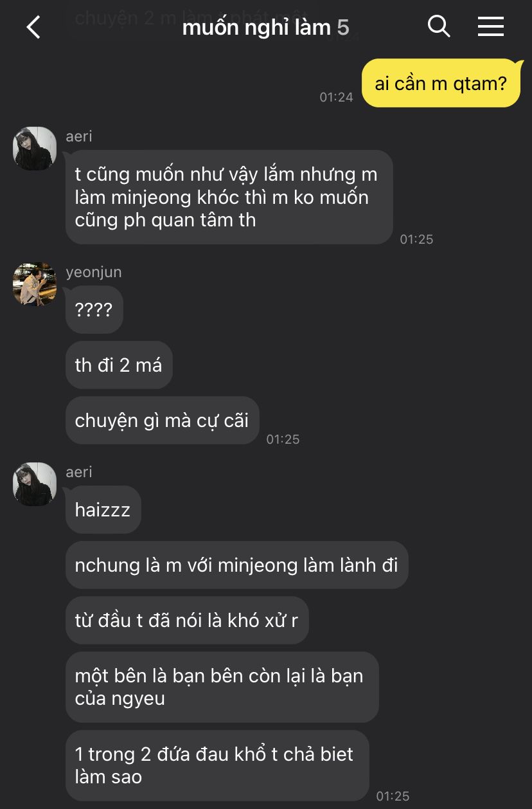
Task: Tap the "chuyện gì mà cự cãi" bubble
Action: (x=162, y=420)
